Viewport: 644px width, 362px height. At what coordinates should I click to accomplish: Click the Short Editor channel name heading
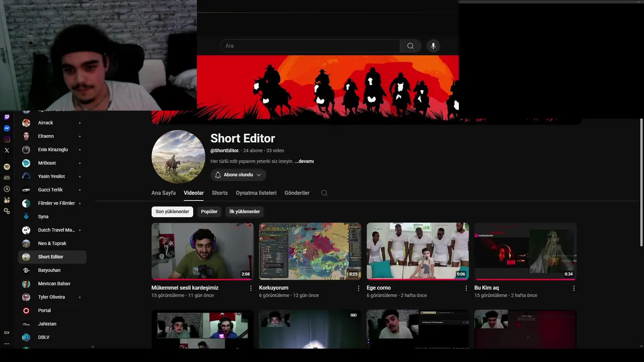point(243,138)
